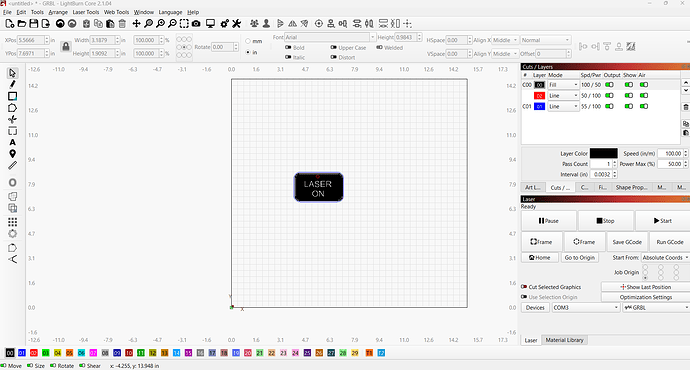Open the Mode dropdown for layer C01
Screen dimensions: 690x370
click(563, 106)
